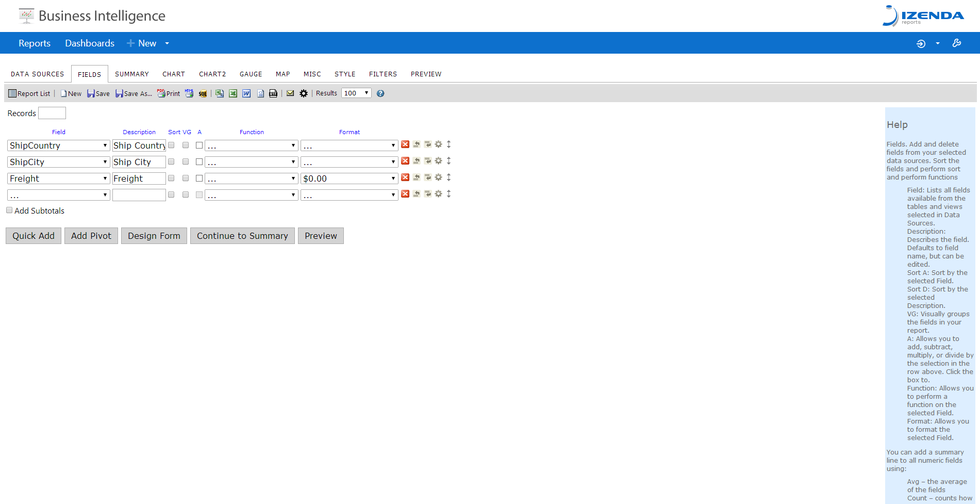Toggle Sort checkbox for ShipCity
This screenshot has width=980, height=504.
click(x=171, y=162)
